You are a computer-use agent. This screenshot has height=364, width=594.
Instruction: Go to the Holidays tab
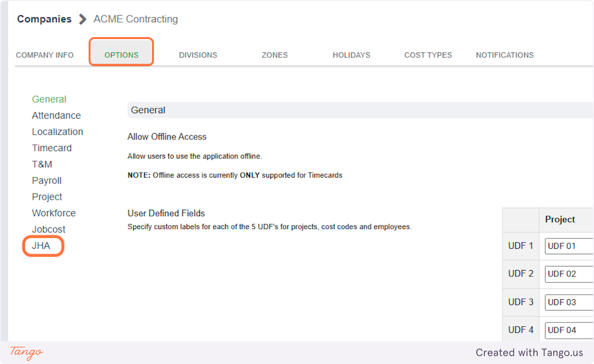[x=351, y=55]
